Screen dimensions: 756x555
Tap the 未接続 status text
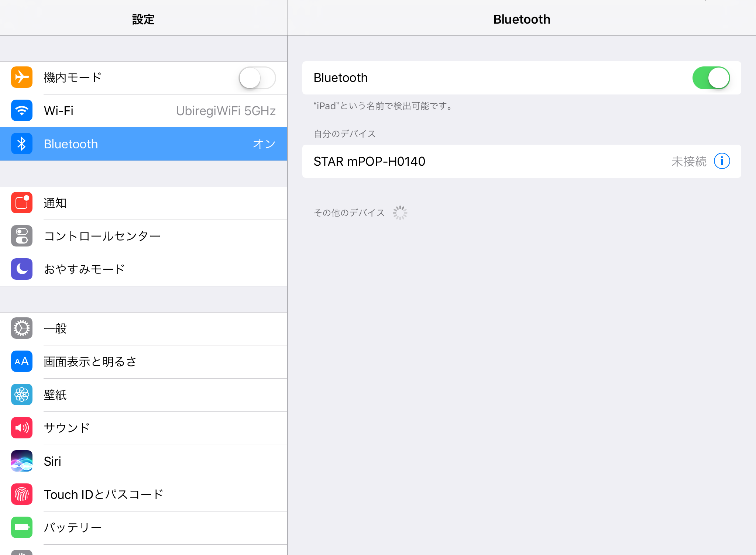pos(689,161)
